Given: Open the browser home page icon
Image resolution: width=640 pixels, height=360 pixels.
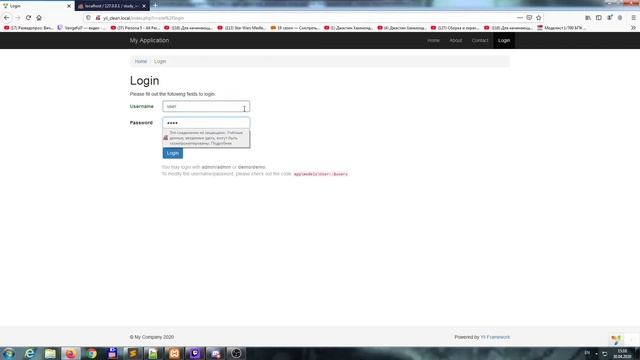Looking at the screenshot, I should tap(39, 18).
